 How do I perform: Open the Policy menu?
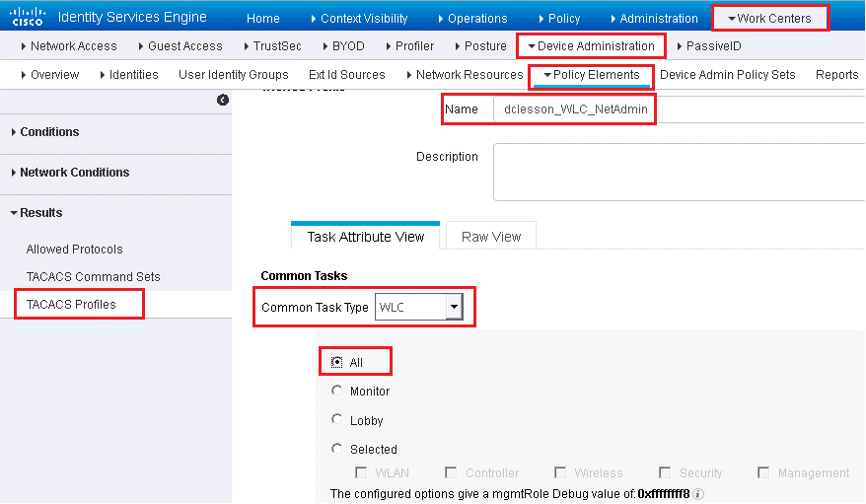tap(559, 18)
